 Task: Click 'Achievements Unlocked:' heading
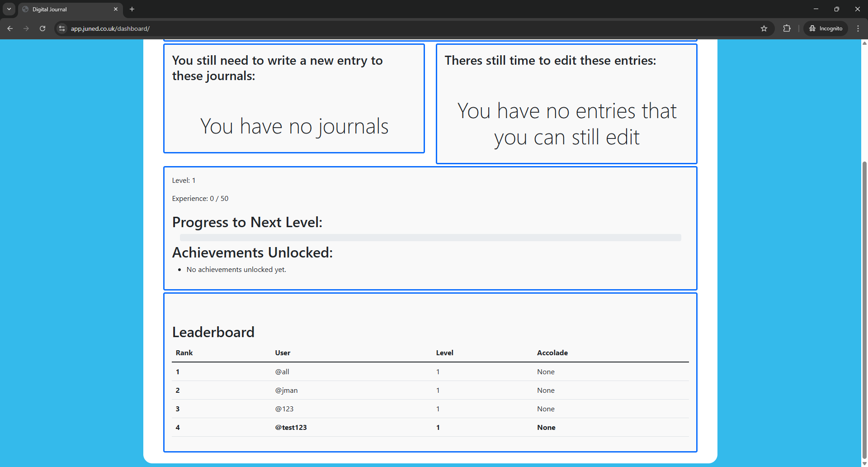click(252, 253)
